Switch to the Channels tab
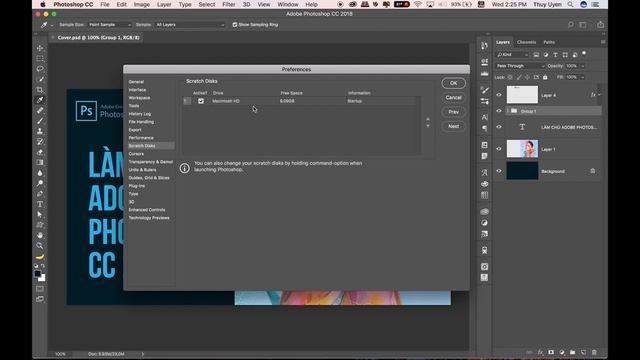Image resolution: width=640 pixels, height=360 pixels. pyautogui.click(x=526, y=42)
